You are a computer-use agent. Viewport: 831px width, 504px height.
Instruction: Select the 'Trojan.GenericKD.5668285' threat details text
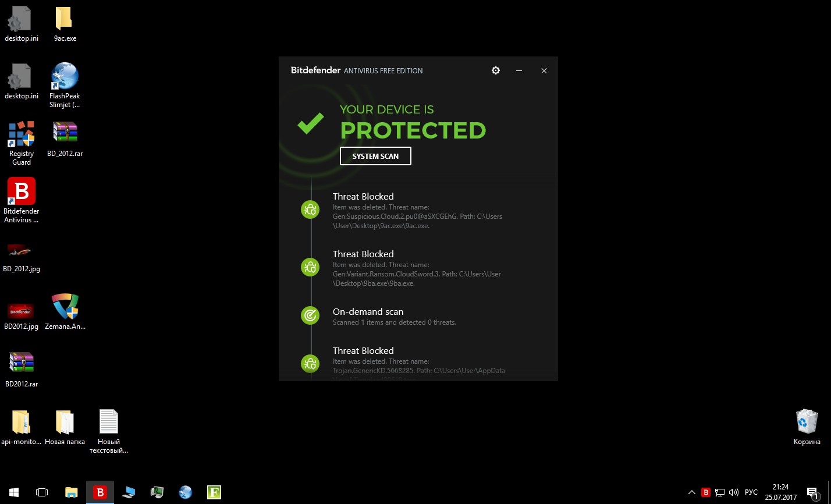coord(419,371)
